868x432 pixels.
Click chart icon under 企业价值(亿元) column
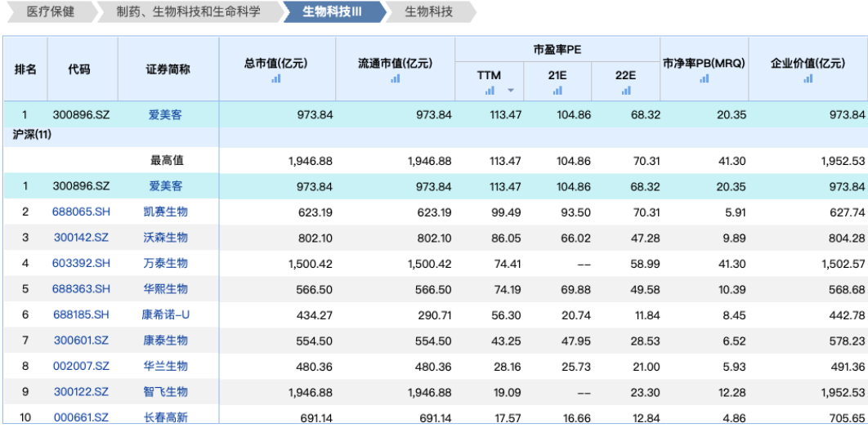pyautogui.click(x=808, y=78)
